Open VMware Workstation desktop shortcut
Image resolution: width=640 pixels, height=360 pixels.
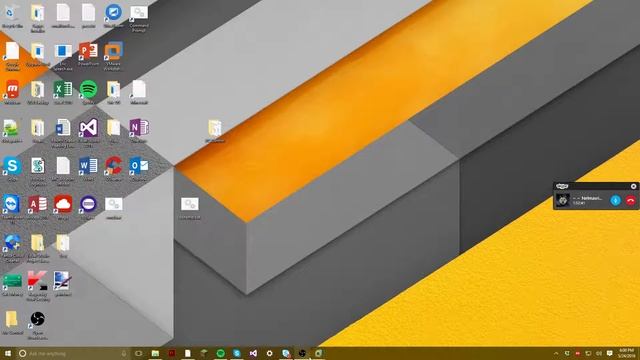pyautogui.click(x=113, y=55)
